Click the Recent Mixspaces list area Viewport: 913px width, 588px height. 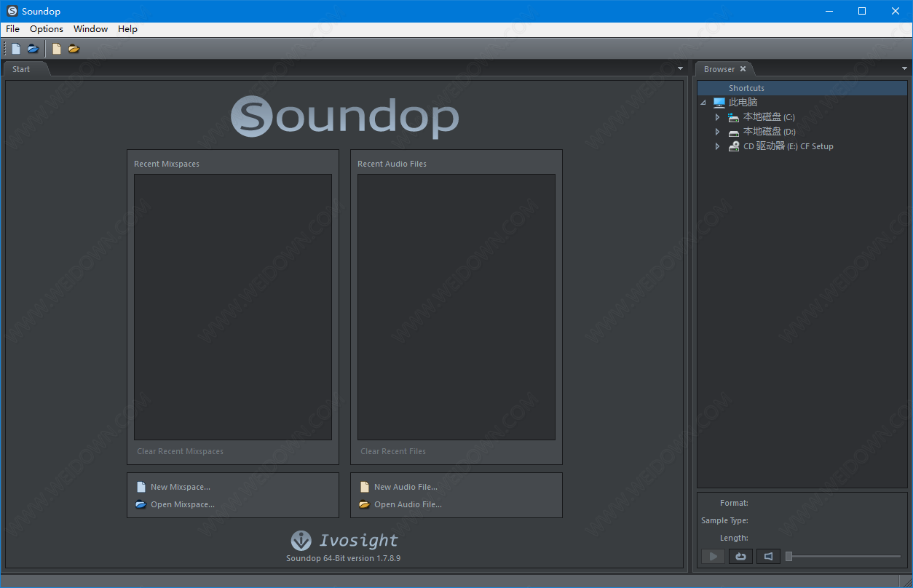[x=233, y=307]
